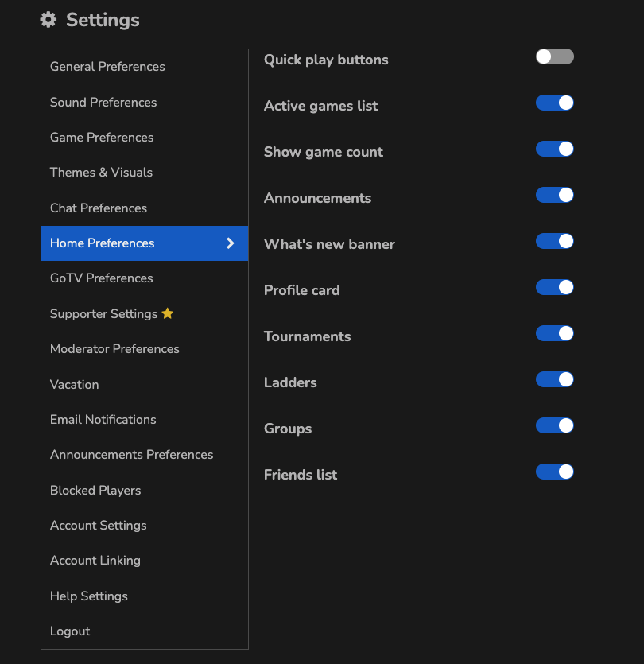Image resolution: width=644 pixels, height=664 pixels.
Task: Disable the Active games list toggle
Action: coord(554,103)
